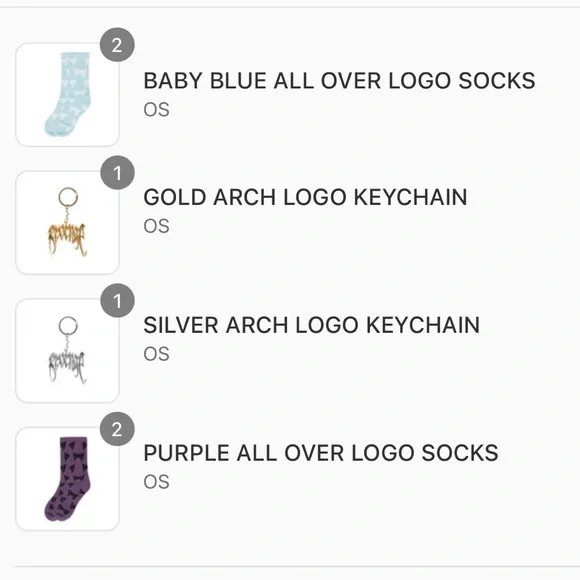Open SILVER ARCH LOGO KEYCHAIN title
The height and width of the screenshot is (580, 580).
[311, 325]
